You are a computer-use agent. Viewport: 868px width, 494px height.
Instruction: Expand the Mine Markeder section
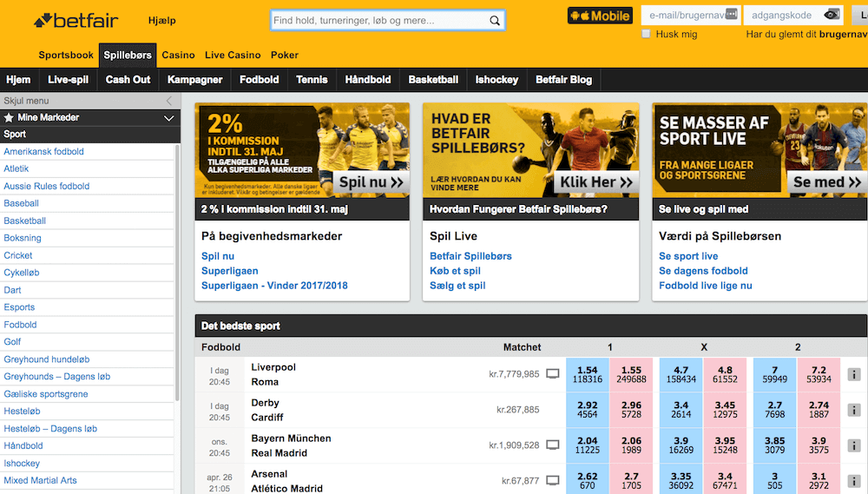(x=169, y=118)
